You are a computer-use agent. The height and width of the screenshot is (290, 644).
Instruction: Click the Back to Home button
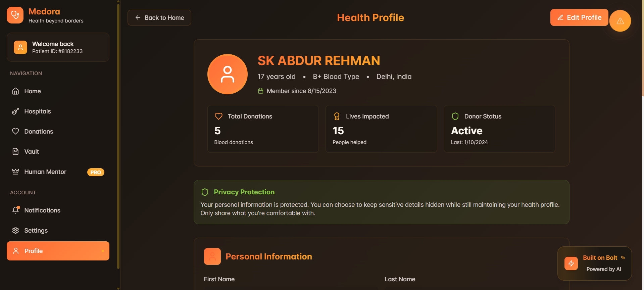[x=159, y=17]
